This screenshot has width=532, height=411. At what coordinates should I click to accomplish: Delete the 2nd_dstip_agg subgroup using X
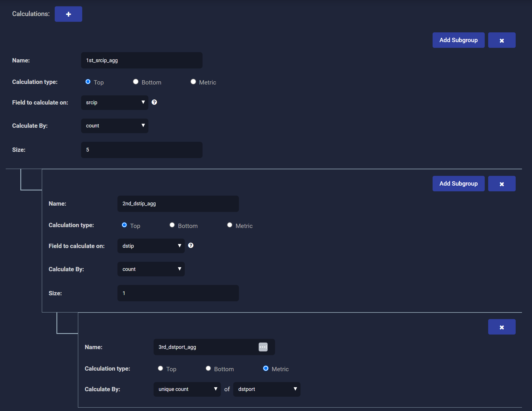click(x=501, y=184)
